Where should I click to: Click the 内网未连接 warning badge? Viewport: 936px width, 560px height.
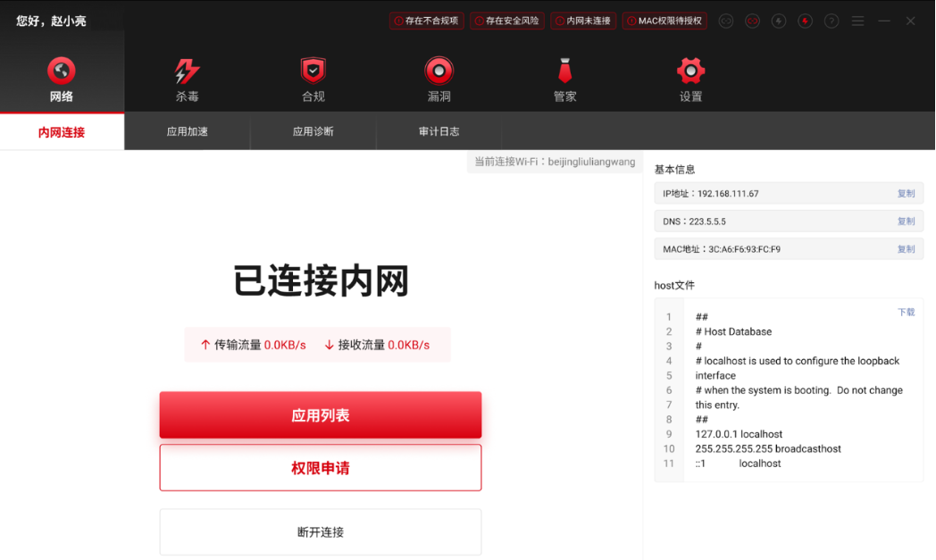click(x=583, y=21)
